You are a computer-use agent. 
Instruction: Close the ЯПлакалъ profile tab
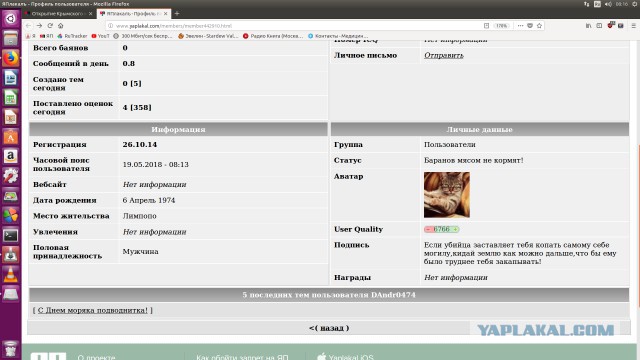166,13
